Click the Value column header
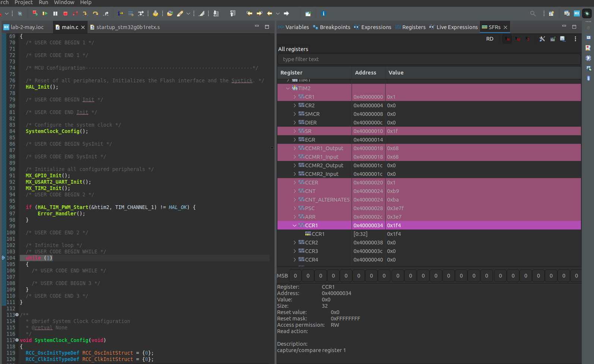 tap(483, 73)
